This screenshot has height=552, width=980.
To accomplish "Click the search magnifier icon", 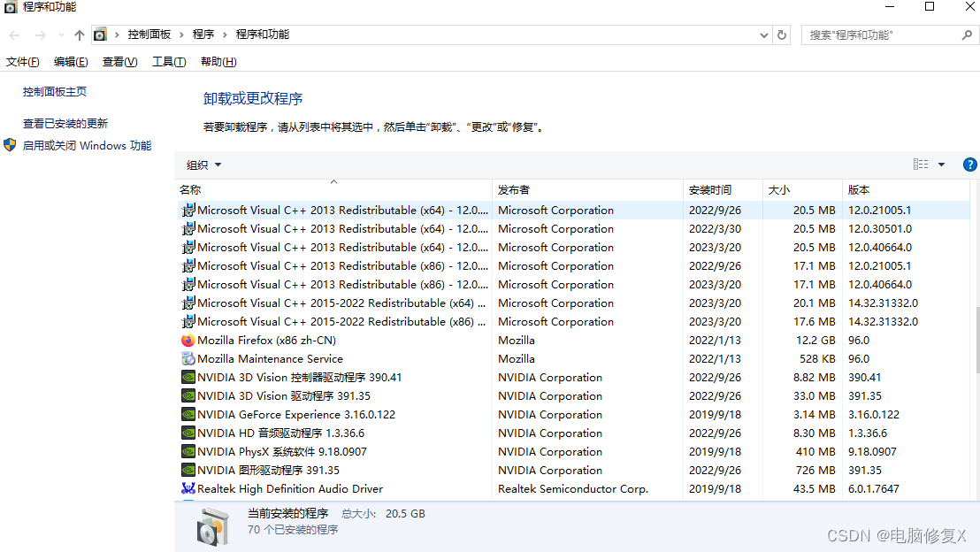I will point(966,35).
